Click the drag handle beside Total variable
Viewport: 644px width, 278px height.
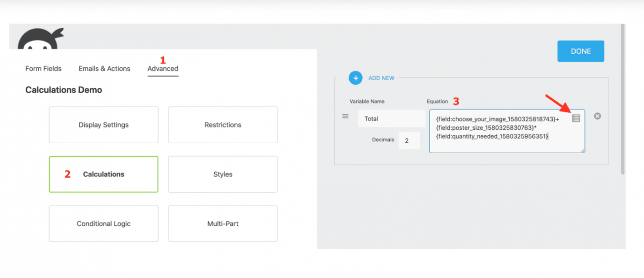pos(345,116)
